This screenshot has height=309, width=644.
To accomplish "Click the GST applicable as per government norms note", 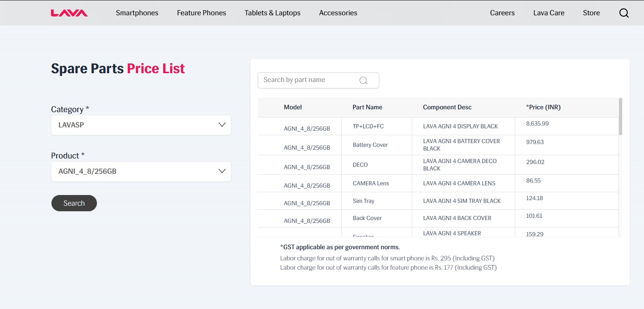I will pos(340,247).
